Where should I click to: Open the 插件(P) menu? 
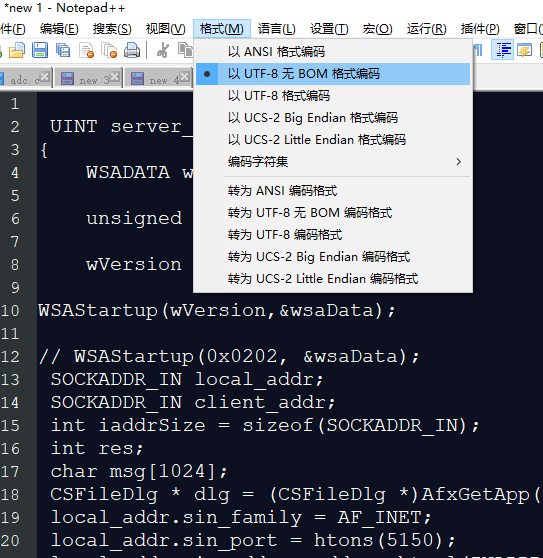point(480,29)
